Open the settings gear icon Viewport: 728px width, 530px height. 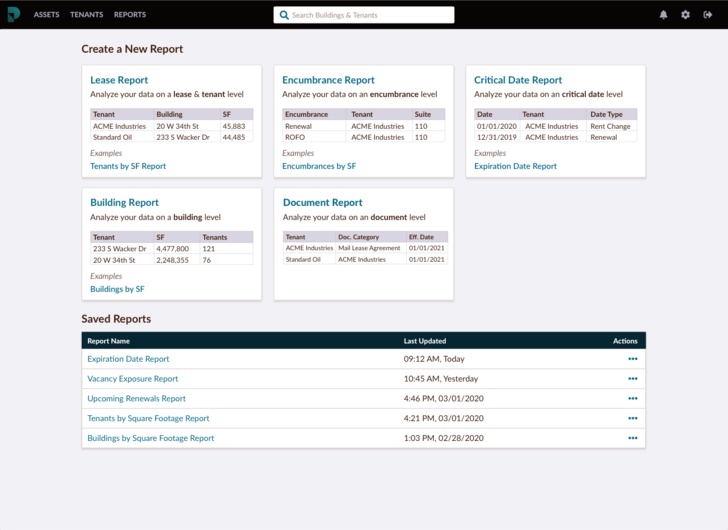(685, 15)
